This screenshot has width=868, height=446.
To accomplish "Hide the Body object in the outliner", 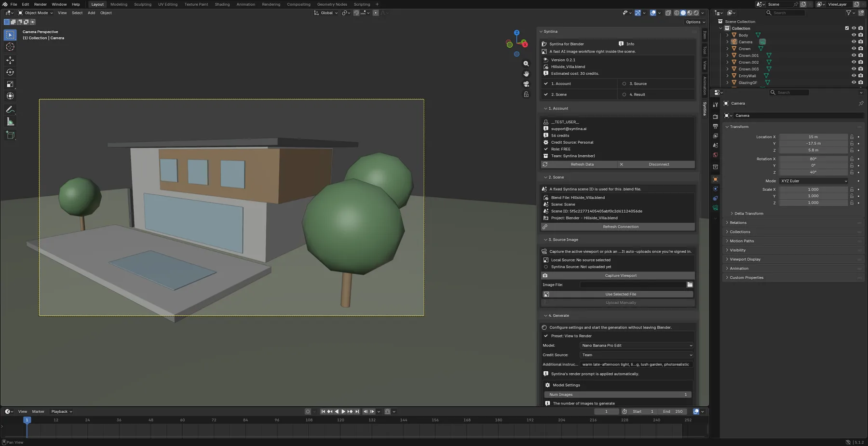I will [854, 35].
